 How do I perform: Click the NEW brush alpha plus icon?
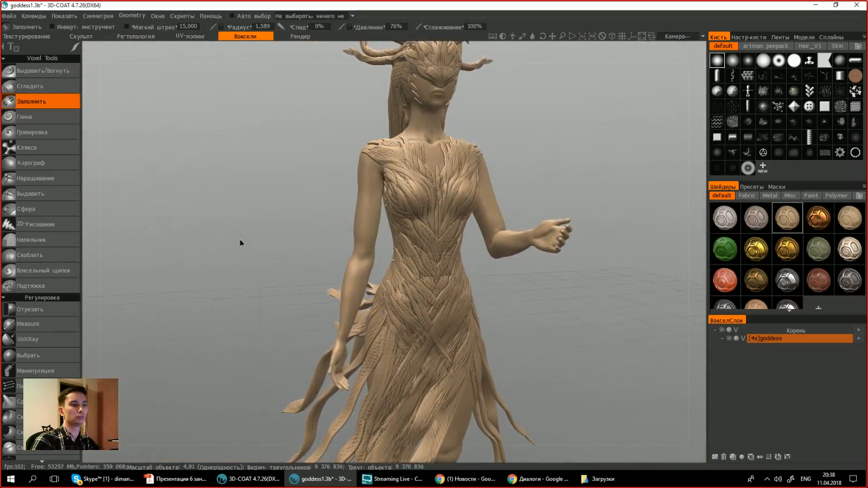[763, 167]
